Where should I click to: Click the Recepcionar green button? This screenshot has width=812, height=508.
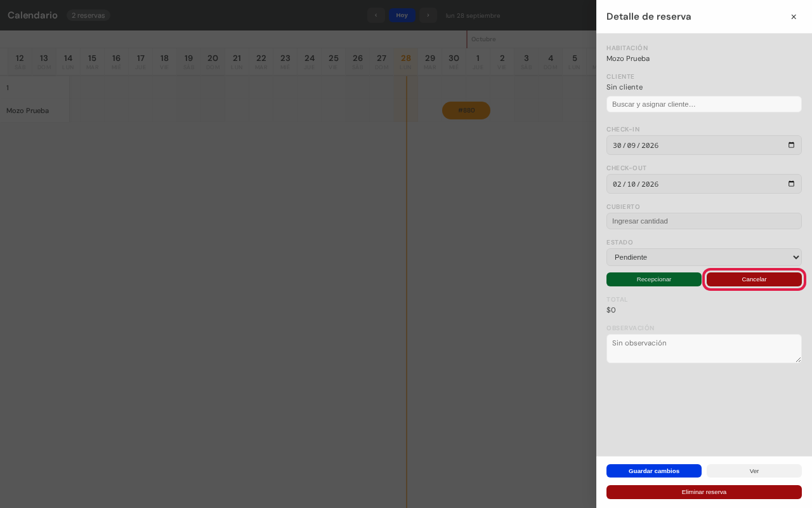click(654, 279)
